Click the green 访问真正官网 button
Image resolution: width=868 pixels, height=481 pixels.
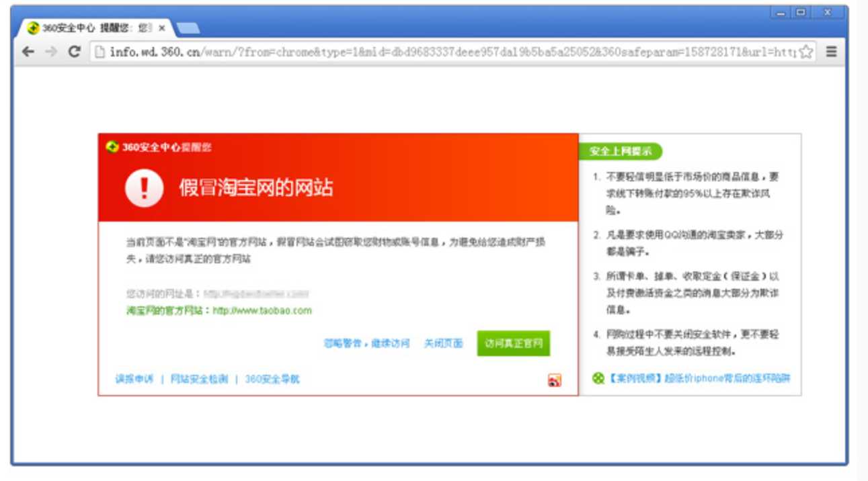coord(514,343)
